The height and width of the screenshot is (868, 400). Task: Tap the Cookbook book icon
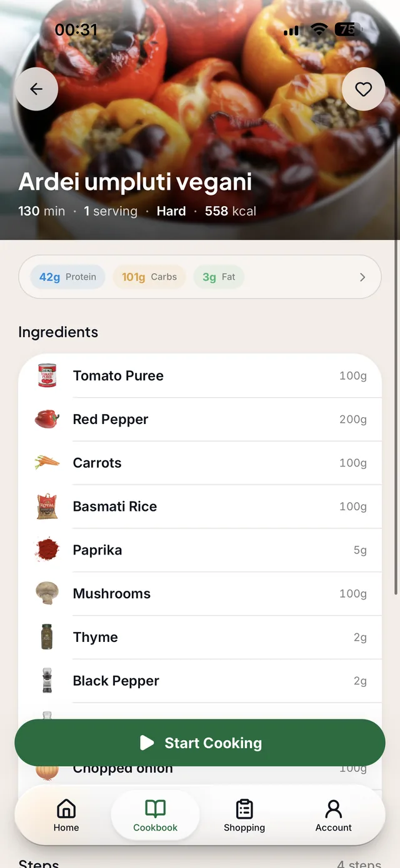(x=156, y=809)
